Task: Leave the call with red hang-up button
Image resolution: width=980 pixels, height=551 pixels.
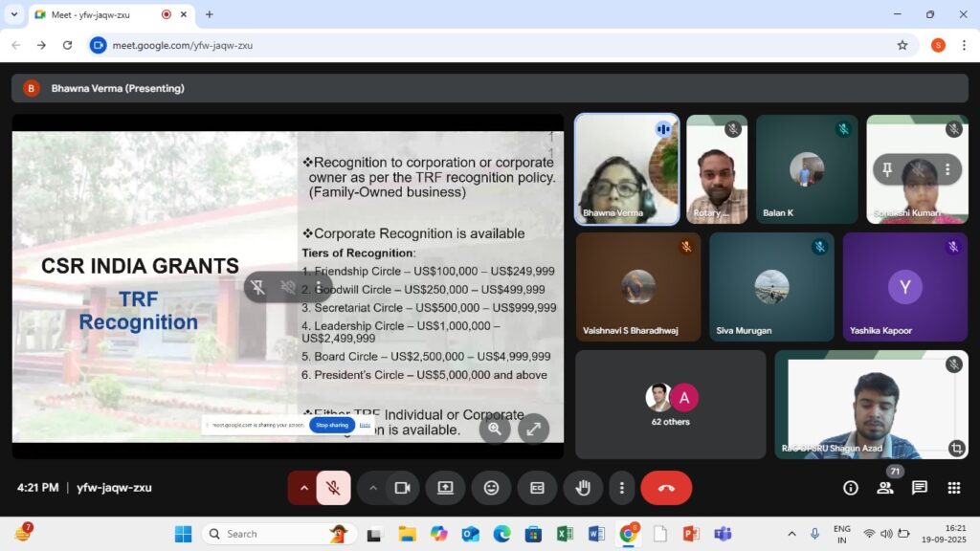Action: coord(666,488)
